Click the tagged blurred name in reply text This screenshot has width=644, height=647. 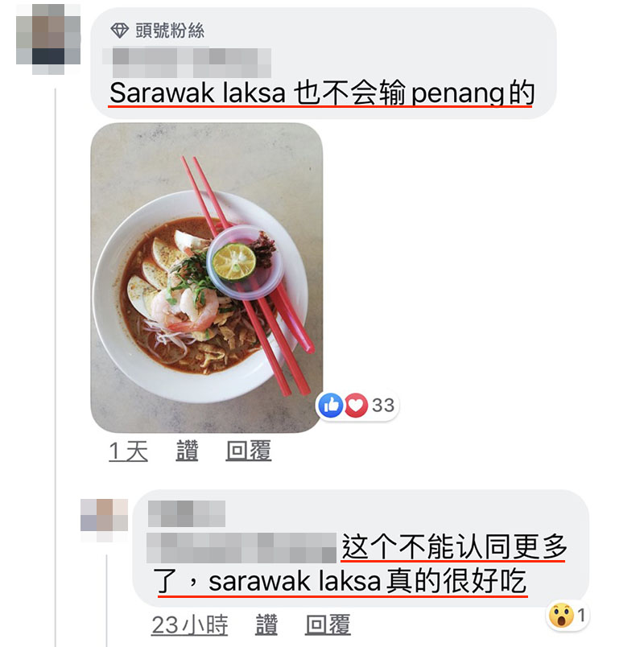tap(242, 548)
